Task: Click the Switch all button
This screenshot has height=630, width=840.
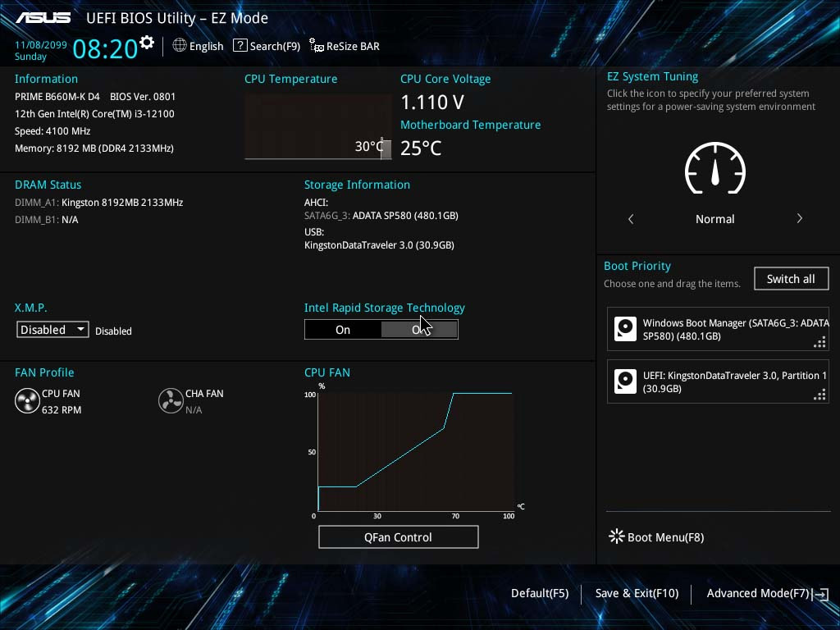Action: pyautogui.click(x=791, y=279)
